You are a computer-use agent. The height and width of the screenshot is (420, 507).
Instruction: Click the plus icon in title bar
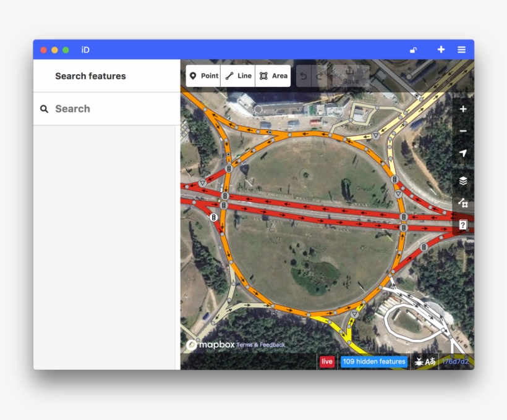point(441,49)
